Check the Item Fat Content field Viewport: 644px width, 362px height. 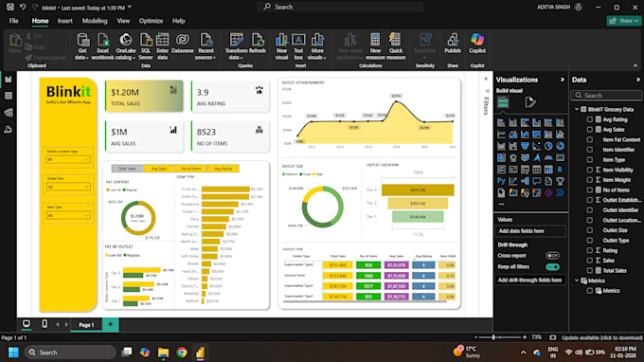[x=590, y=139]
